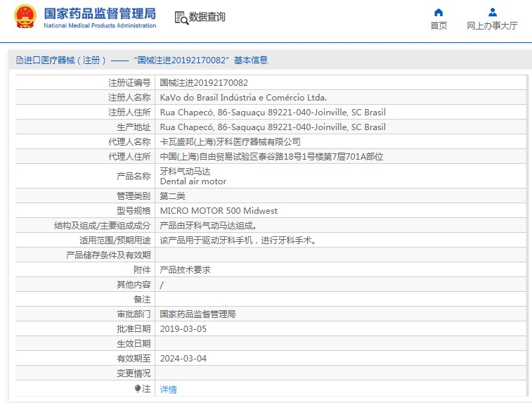The height and width of the screenshot is (403, 532).
Task: Select the product name 牙科气动马达
Action: [x=185, y=171]
